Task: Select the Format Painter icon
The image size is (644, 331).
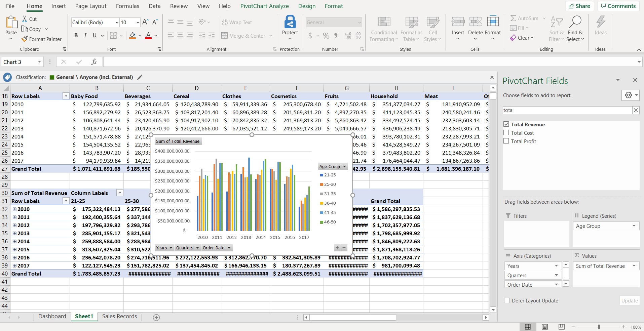Action: coord(25,39)
